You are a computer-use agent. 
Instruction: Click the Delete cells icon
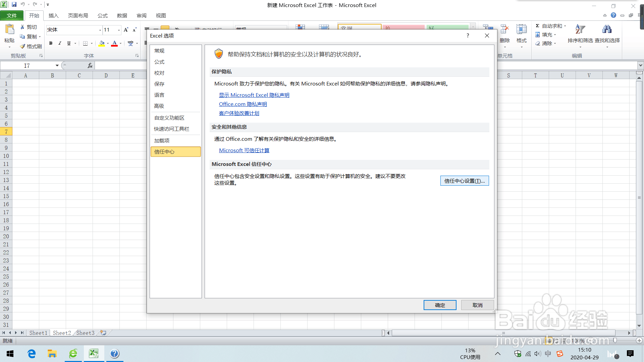tap(504, 29)
